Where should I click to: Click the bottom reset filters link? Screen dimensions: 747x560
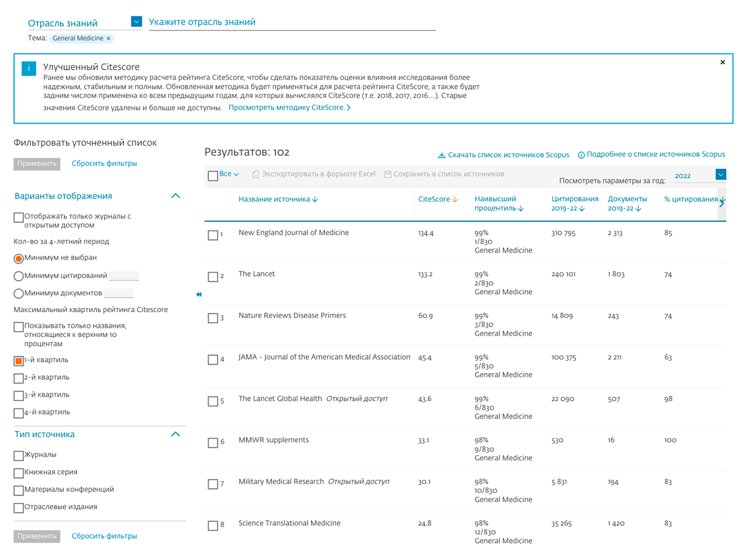104,536
